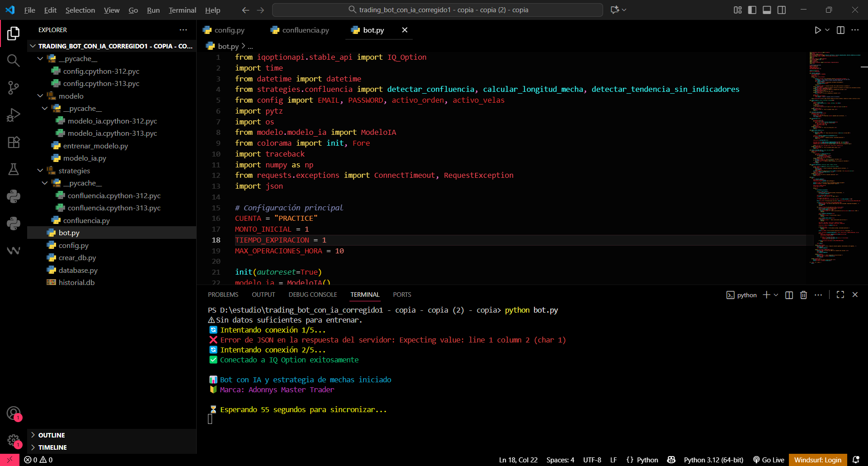Click the Run Python File play button
The width and height of the screenshot is (868, 466).
point(817,30)
